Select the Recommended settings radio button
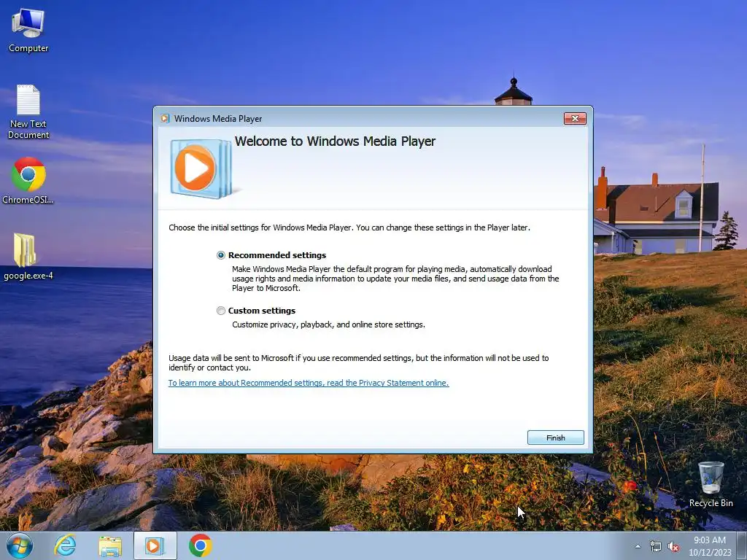Image resolution: width=747 pixels, height=560 pixels. tap(220, 255)
